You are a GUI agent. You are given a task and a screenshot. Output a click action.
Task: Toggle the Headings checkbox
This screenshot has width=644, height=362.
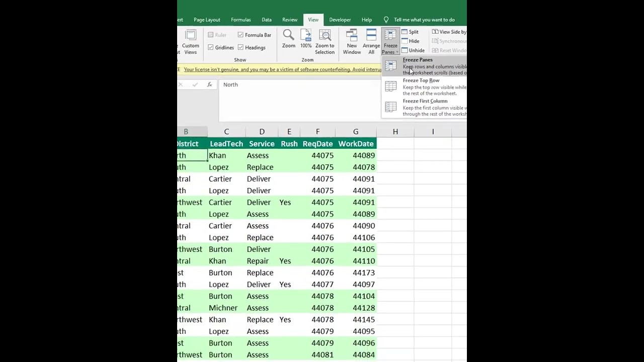pyautogui.click(x=240, y=47)
